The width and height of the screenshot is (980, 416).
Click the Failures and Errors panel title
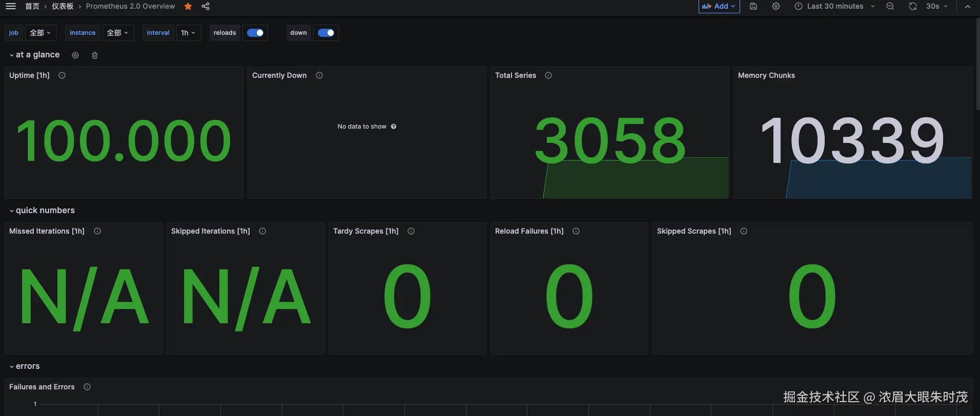[42, 387]
